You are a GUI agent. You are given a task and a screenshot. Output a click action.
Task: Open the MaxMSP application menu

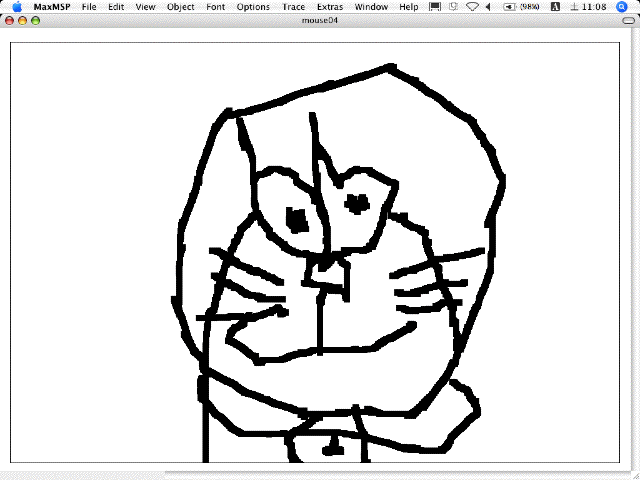click(52, 7)
